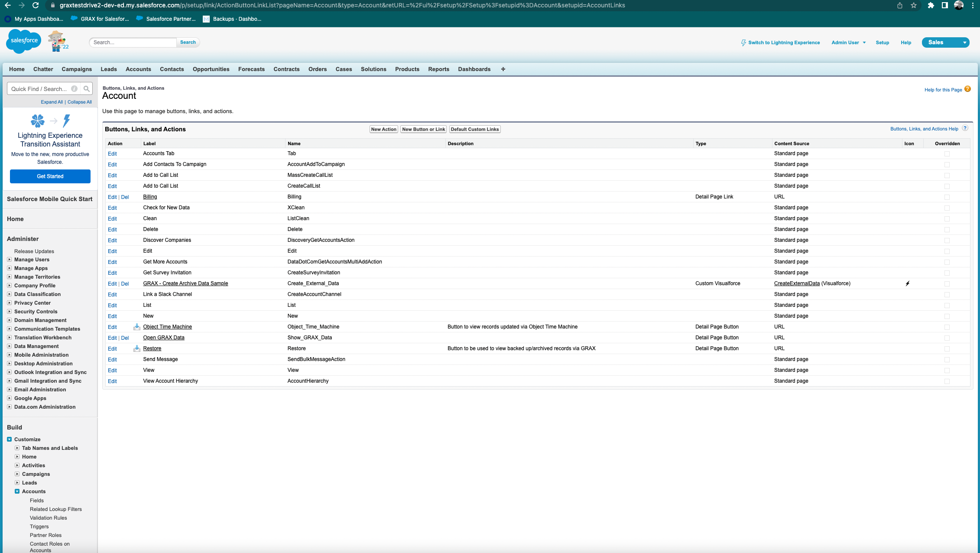Toggle Overridden checkbox for View Account Hierarchy
The image size is (980, 553).
(x=947, y=381)
